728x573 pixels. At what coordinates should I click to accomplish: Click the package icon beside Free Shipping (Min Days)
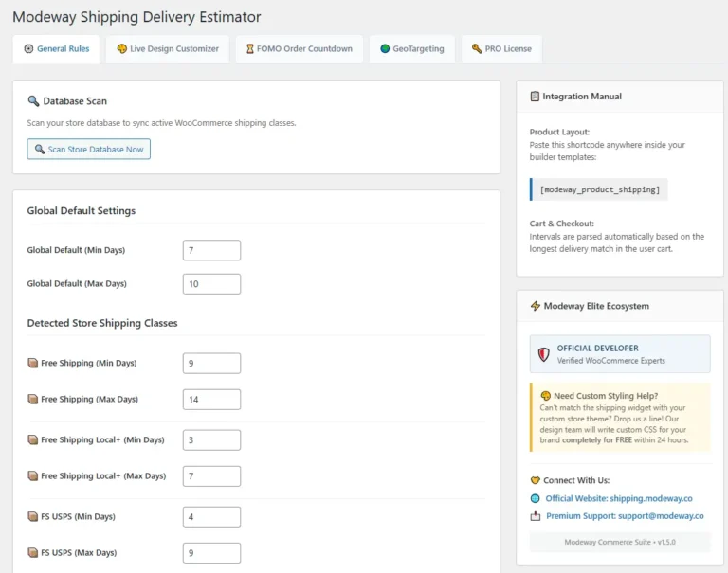point(32,363)
